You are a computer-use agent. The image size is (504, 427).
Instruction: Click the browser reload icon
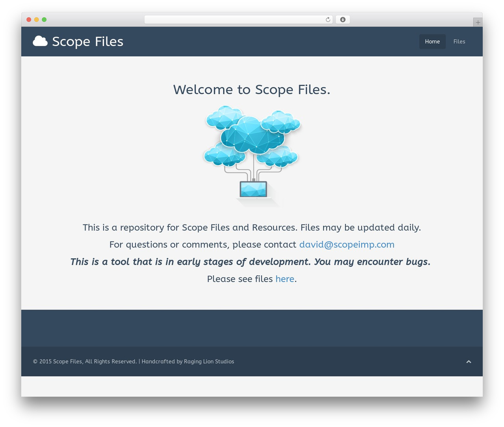[328, 20]
